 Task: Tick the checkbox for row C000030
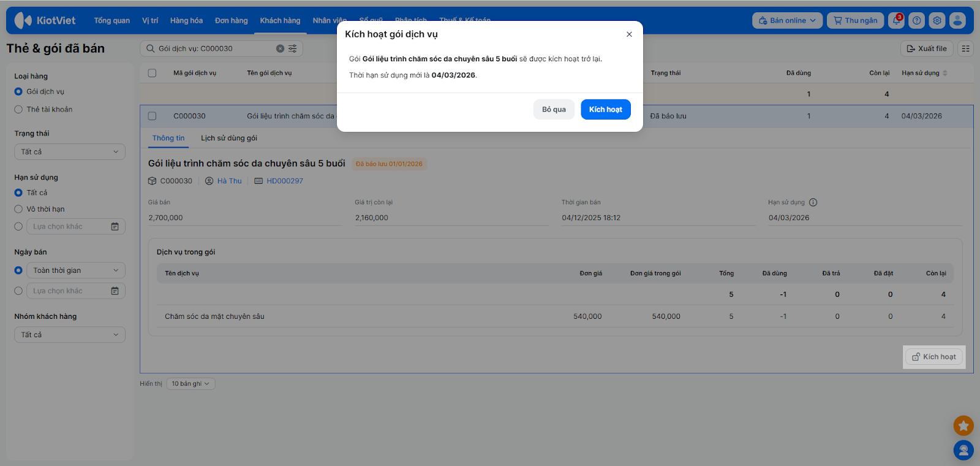click(x=153, y=116)
